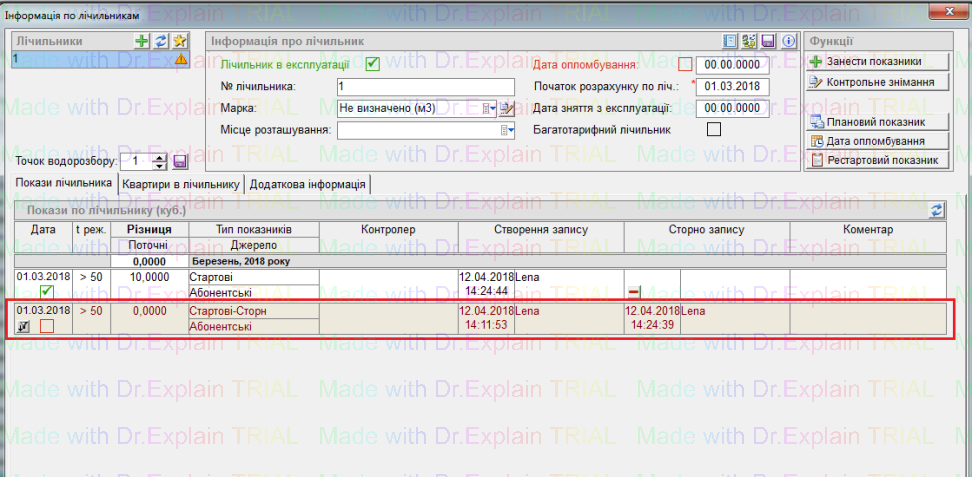Refresh the Лічильники list
This screenshot has width=972, height=477.
click(x=161, y=41)
